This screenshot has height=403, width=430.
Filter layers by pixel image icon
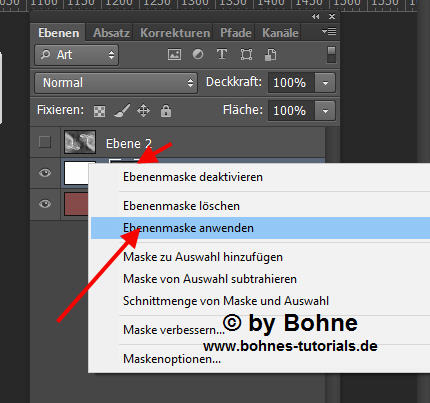pyautogui.click(x=174, y=55)
